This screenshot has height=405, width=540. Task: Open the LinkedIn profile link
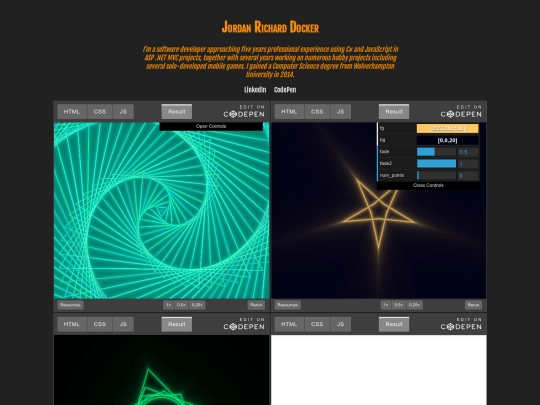click(x=255, y=90)
